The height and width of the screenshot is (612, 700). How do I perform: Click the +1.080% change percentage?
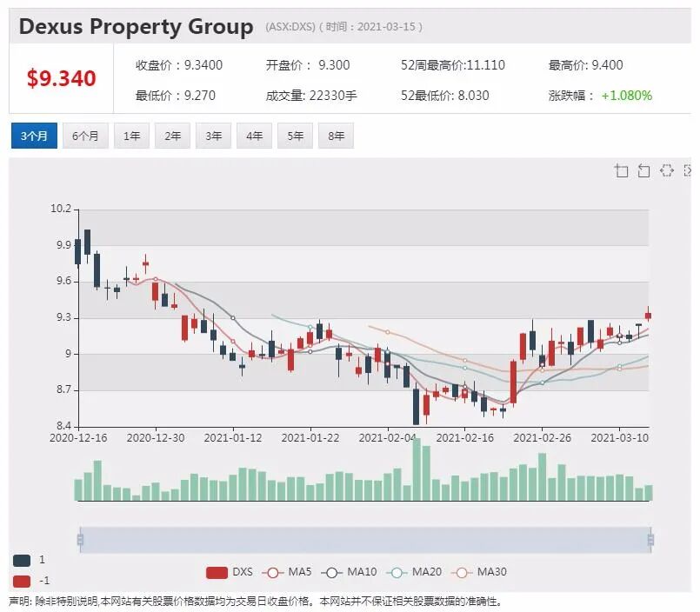pos(627,96)
